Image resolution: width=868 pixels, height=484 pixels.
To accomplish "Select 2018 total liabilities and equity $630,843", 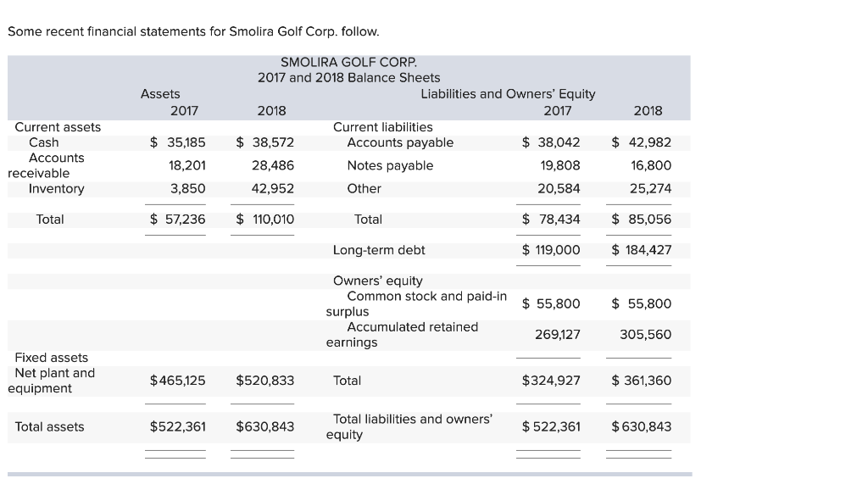I will click(x=641, y=427).
